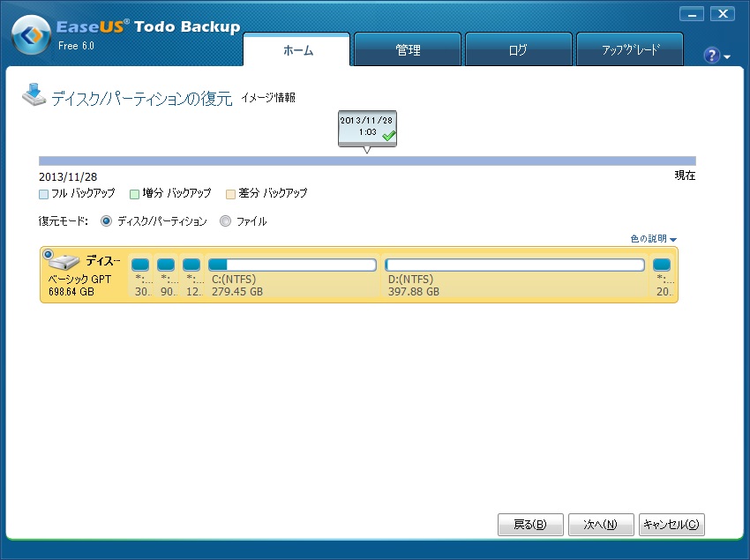750x560 pixels.
Task: Switch to the ホーム tab
Action: (296, 49)
